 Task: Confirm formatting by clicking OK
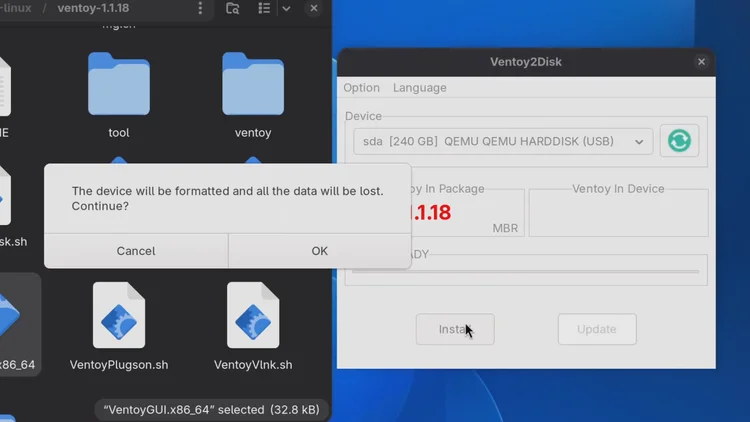click(x=320, y=251)
